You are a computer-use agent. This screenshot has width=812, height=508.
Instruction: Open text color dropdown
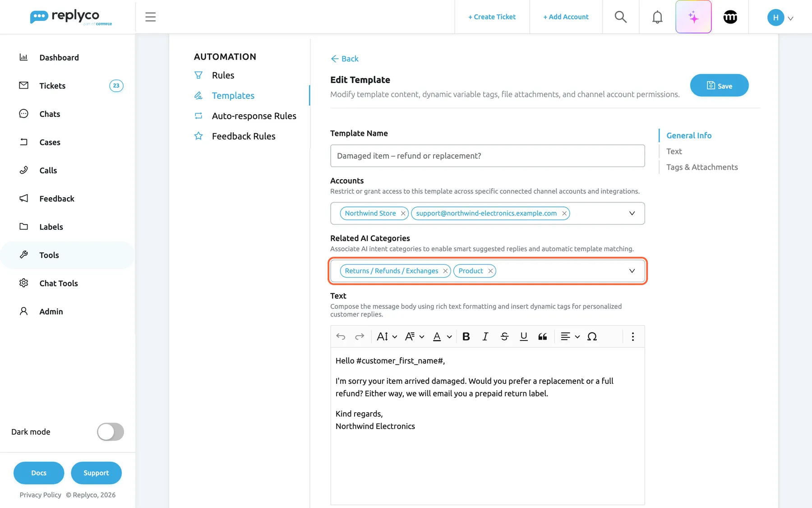coord(442,336)
